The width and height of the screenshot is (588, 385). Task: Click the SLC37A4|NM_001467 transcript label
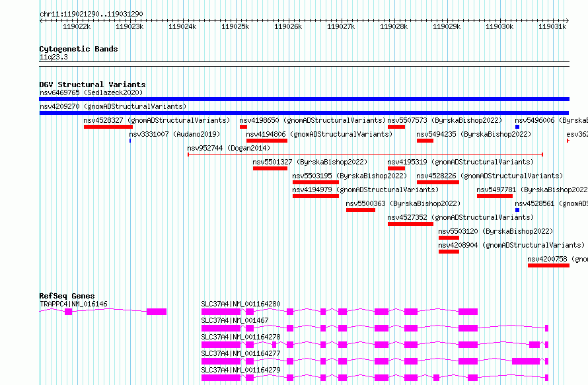235,320
